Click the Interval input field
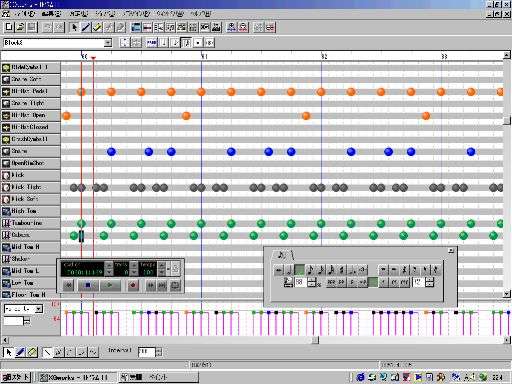The width and height of the screenshot is (512, 384). (146, 352)
